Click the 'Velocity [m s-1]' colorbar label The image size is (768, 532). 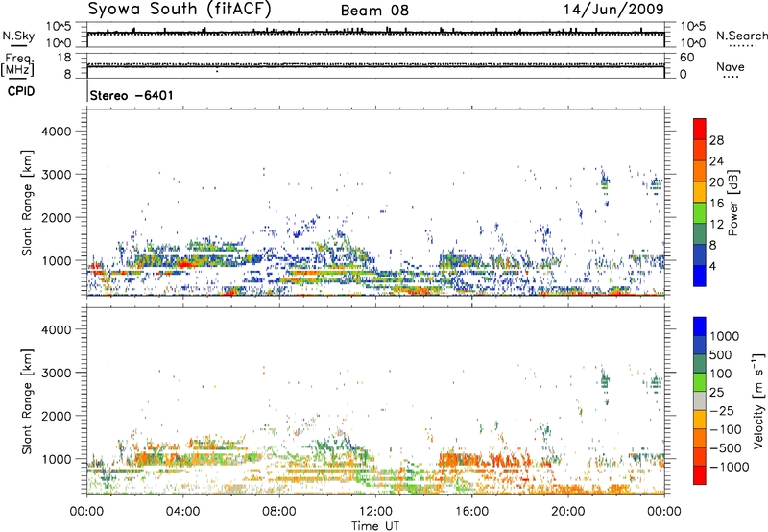758,400
